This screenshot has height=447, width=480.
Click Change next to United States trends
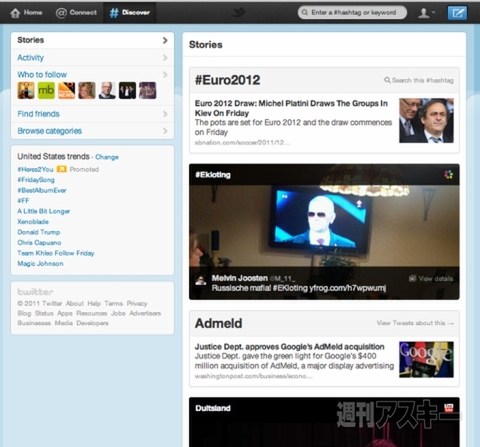click(x=107, y=157)
